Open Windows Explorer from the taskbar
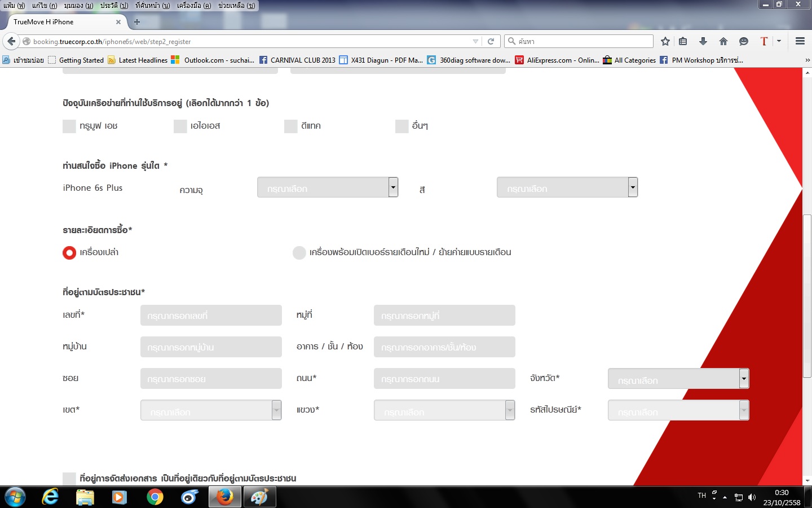Viewport: 812px width, 508px height. (85, 497)
